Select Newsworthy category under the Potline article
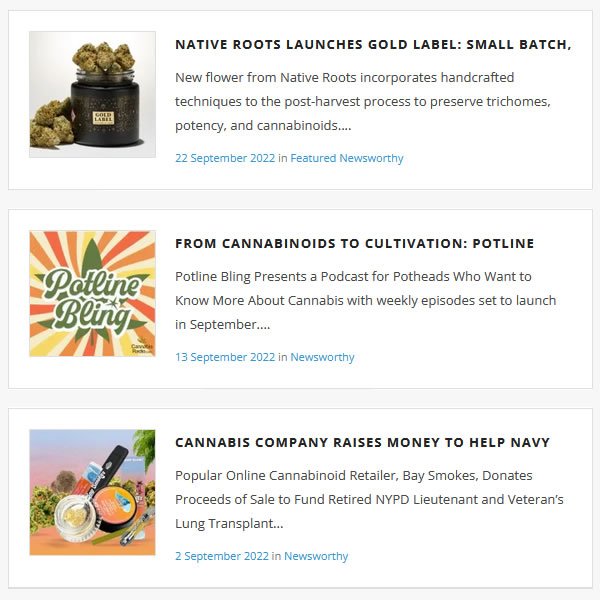Image resolution: width=600 pixels, height=600 pixels. (322, 357)
